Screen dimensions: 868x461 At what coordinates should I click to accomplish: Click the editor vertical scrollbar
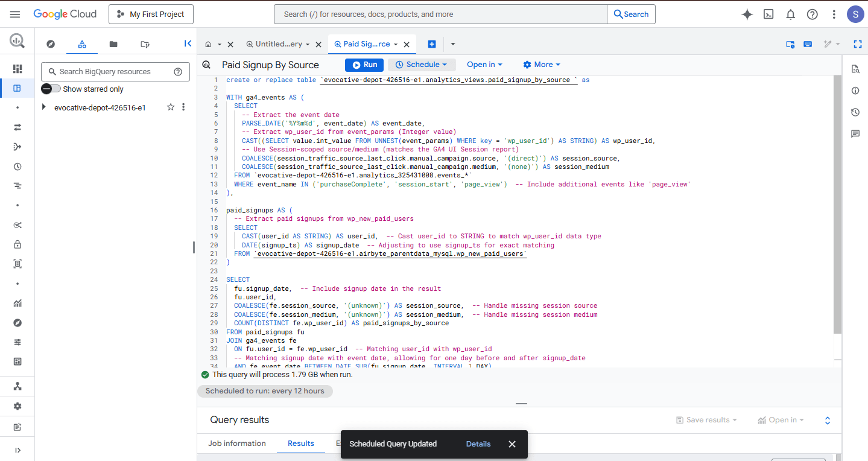[837, 204]
